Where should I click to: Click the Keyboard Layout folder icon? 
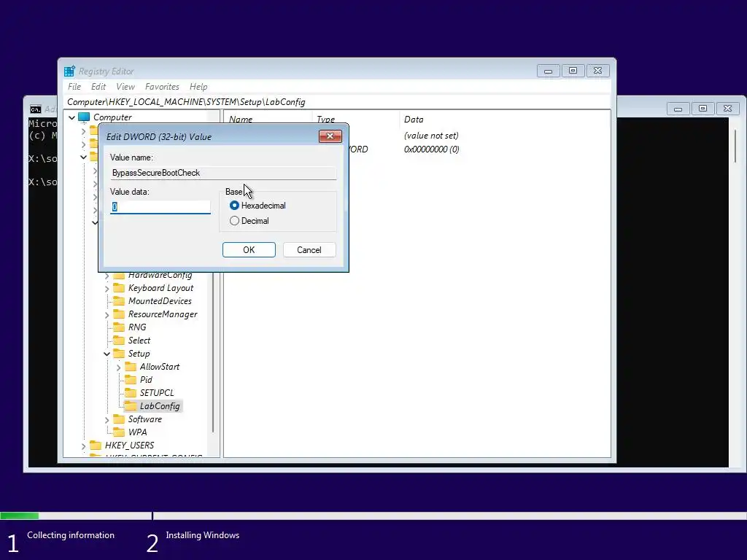pos(119,288)
